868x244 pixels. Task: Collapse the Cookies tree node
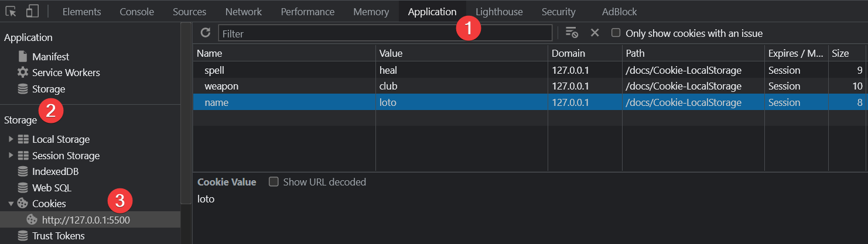pos(11,204)
